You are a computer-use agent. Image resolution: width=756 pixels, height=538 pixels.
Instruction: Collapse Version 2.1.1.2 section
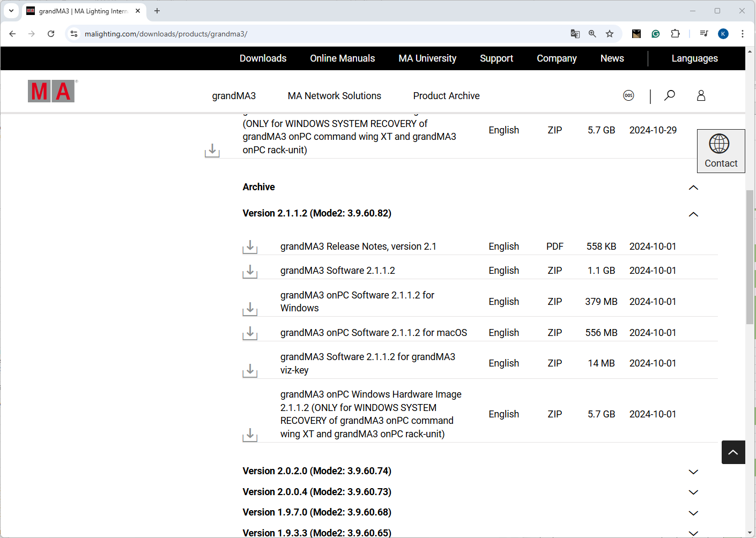tap(693, 214)
